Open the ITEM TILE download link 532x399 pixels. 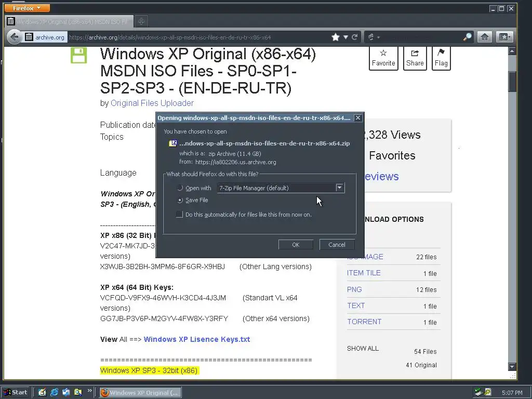coord(364,273)
